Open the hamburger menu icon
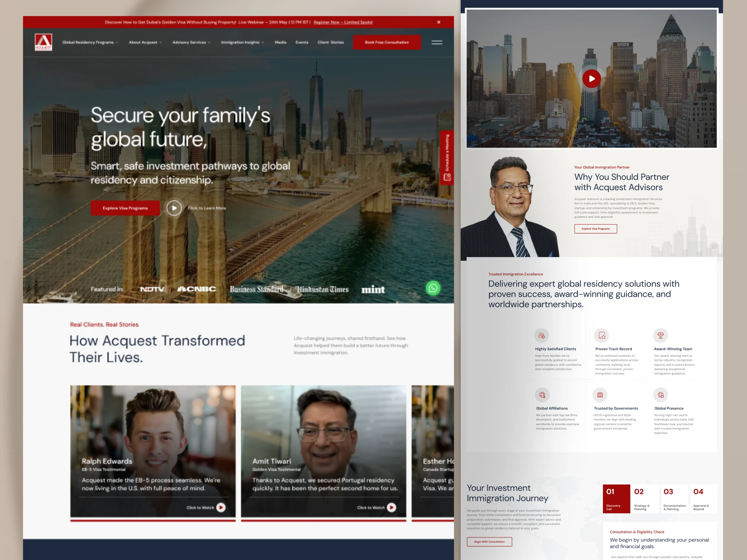747x560 pixels. pos(437,42)
